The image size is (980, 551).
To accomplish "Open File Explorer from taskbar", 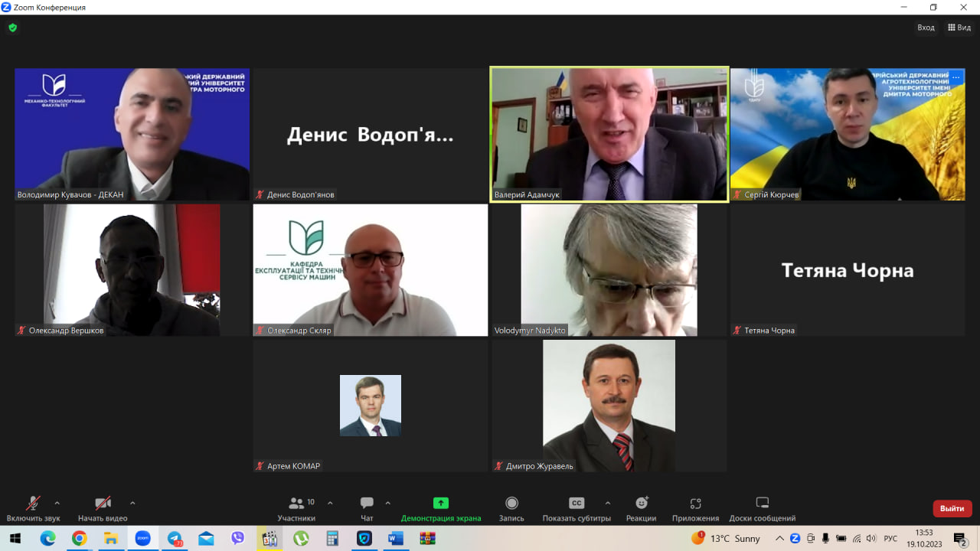I will pos(110,538).
